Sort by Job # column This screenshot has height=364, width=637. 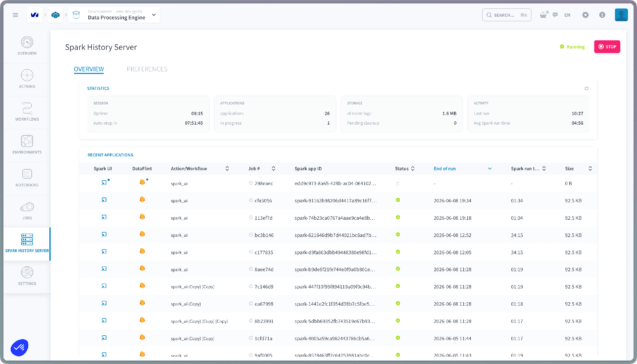point(273,169)
